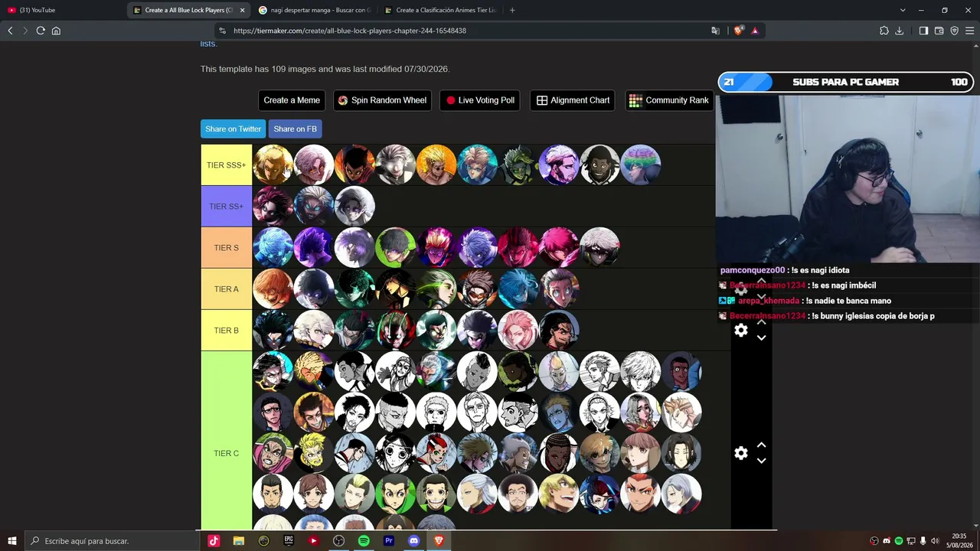Open the browser main menu

tap(969, 31)
